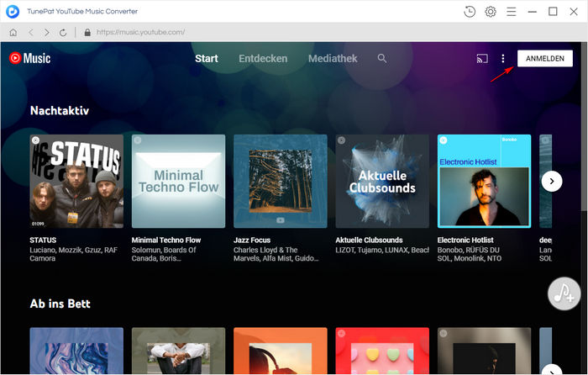Open the three-dot more options menu
This screenshot has width=588, height=375.
point(503,59)
